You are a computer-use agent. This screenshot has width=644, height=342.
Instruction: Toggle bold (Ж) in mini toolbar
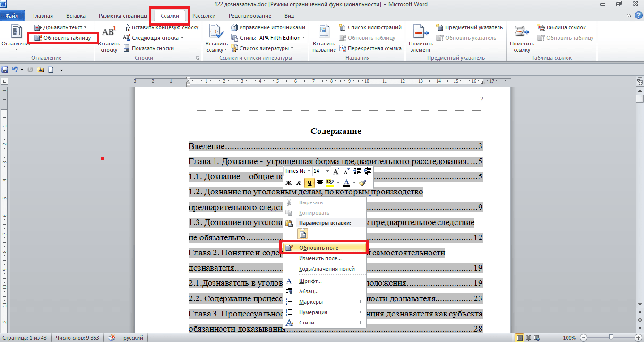[x=289, y=183]
